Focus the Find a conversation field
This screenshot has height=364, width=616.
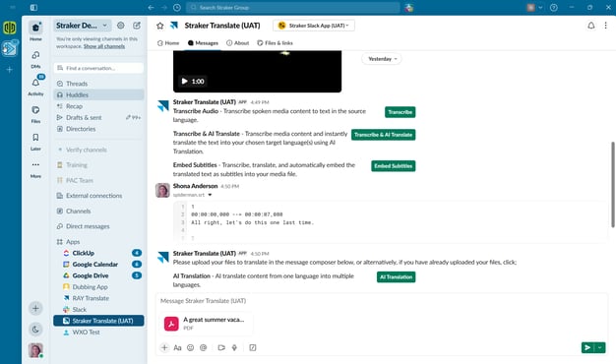click(99, 68)
